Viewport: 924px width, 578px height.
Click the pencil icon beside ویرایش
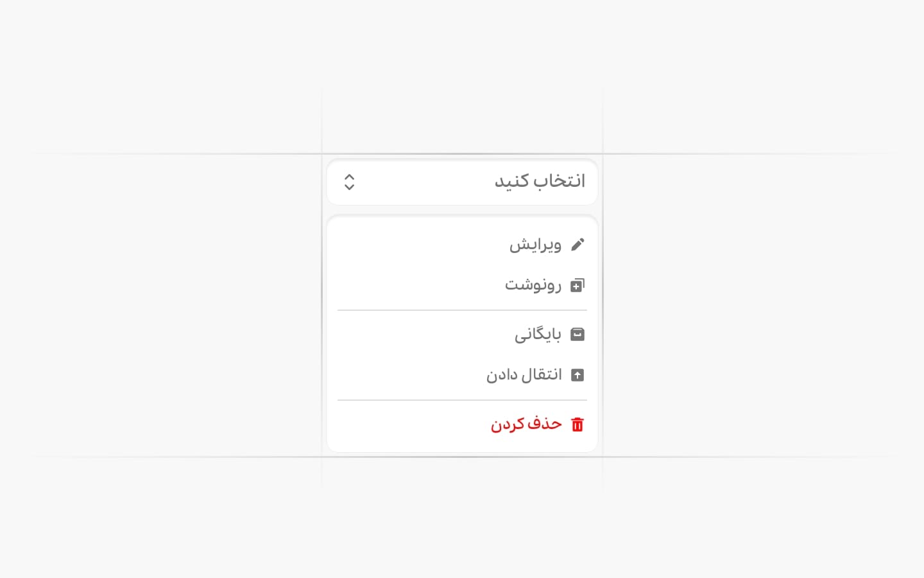click(x=577, y=245)
